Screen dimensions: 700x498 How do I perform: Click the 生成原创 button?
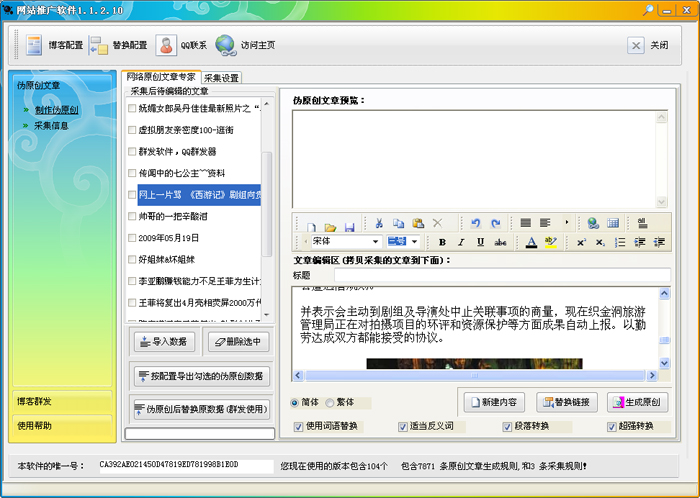click(637, 402)
